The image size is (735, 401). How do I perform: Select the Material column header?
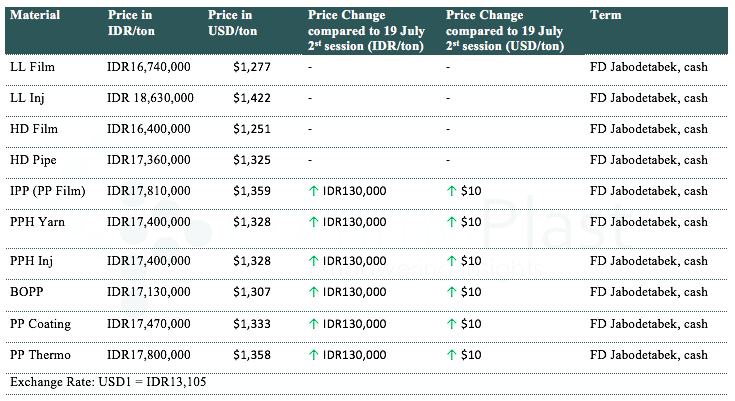point(35,16)
